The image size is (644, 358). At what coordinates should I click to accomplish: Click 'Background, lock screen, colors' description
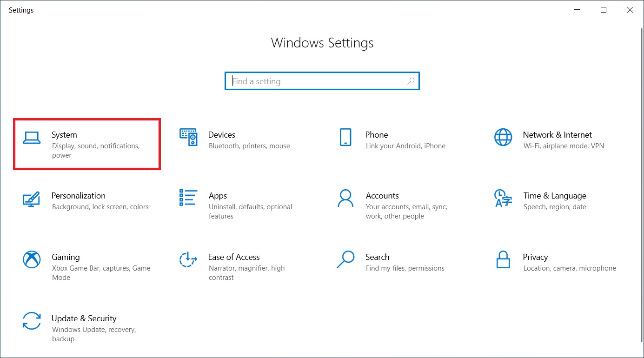point(100,207)
